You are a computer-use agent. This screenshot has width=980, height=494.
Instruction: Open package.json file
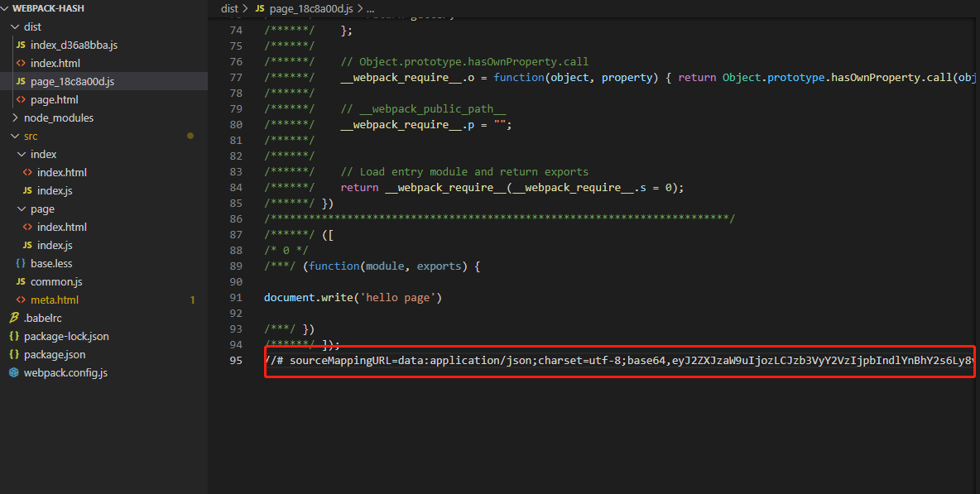pos(55,354)
